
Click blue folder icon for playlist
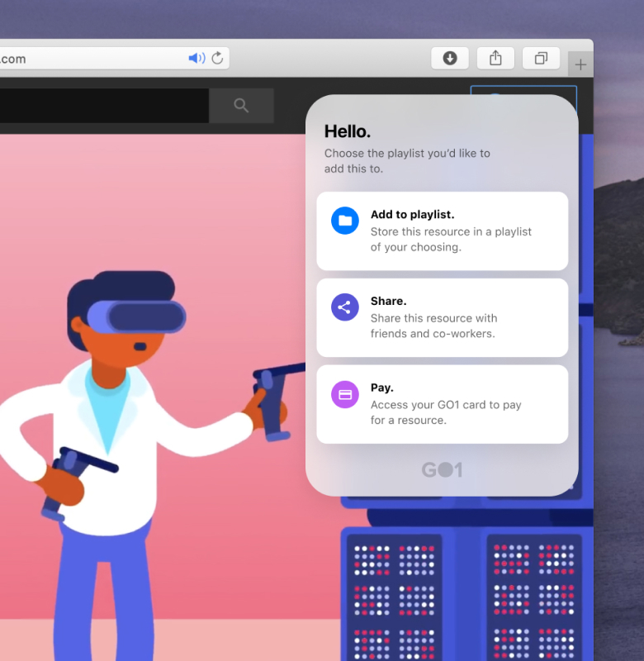click(345, 221)
